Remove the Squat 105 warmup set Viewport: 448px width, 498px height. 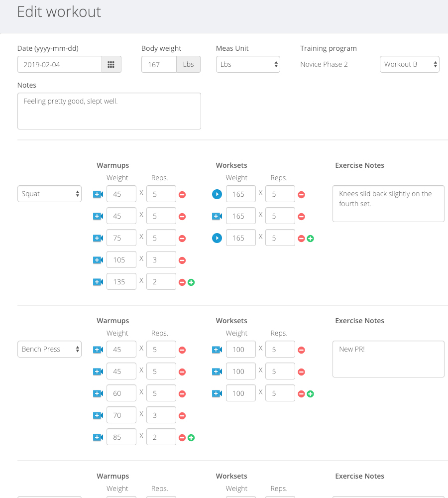tap(182, 260)
